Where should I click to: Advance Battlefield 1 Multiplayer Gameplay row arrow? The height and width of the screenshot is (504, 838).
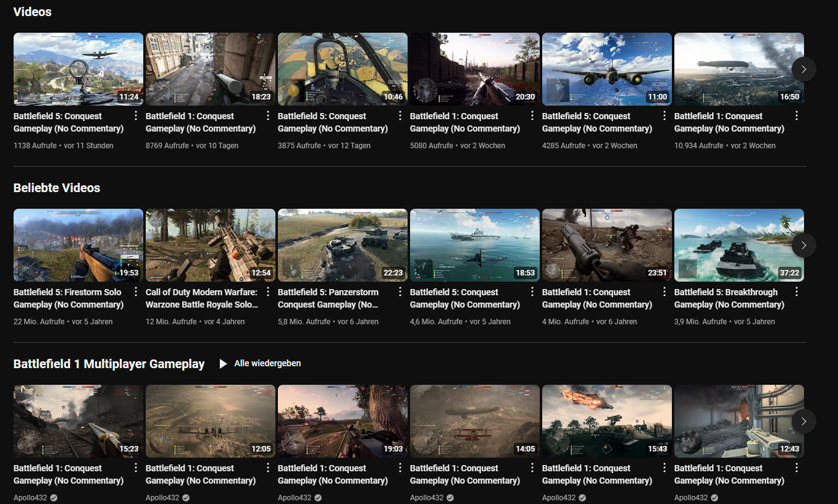[x=803, y=421]
